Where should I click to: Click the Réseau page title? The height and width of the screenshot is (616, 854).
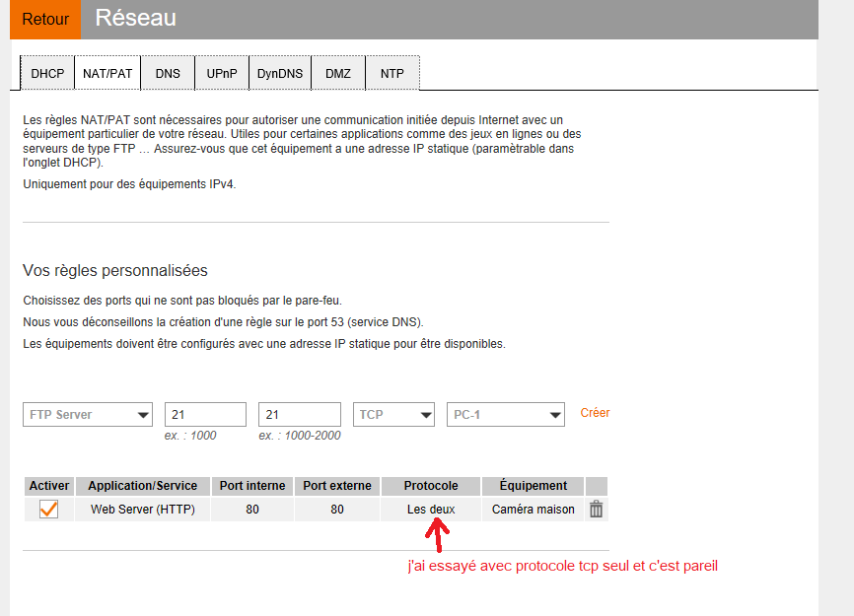tap(136, 18)
